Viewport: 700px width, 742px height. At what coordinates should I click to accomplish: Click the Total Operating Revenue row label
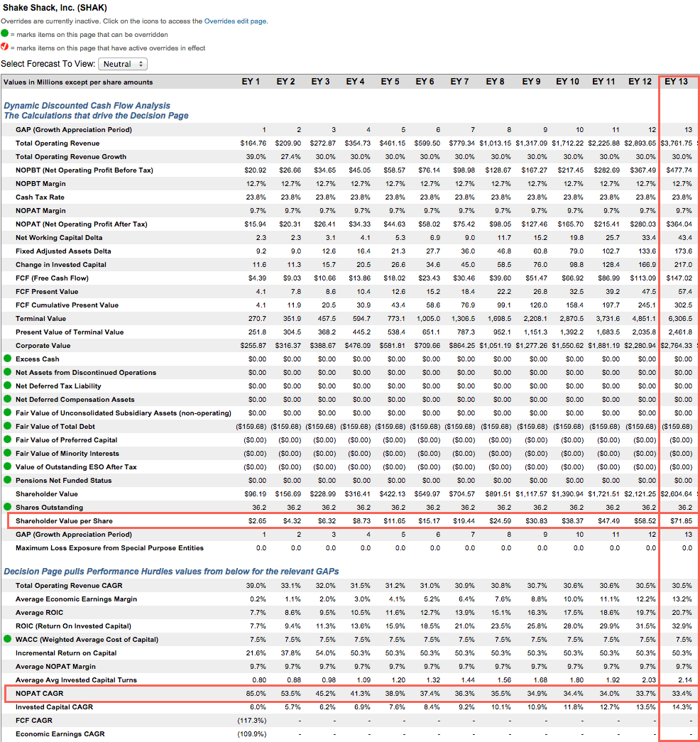pyautogui.click(x=58, y=143)
